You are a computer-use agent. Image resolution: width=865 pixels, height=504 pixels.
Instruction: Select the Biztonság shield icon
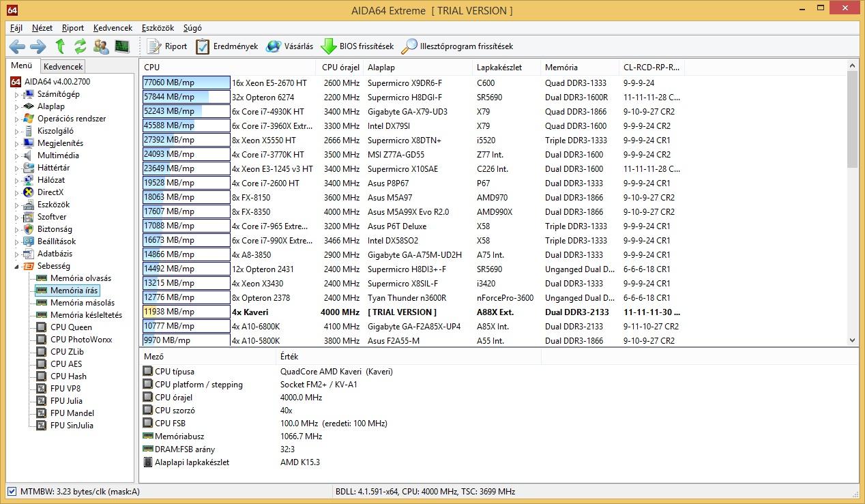(28, 229)
